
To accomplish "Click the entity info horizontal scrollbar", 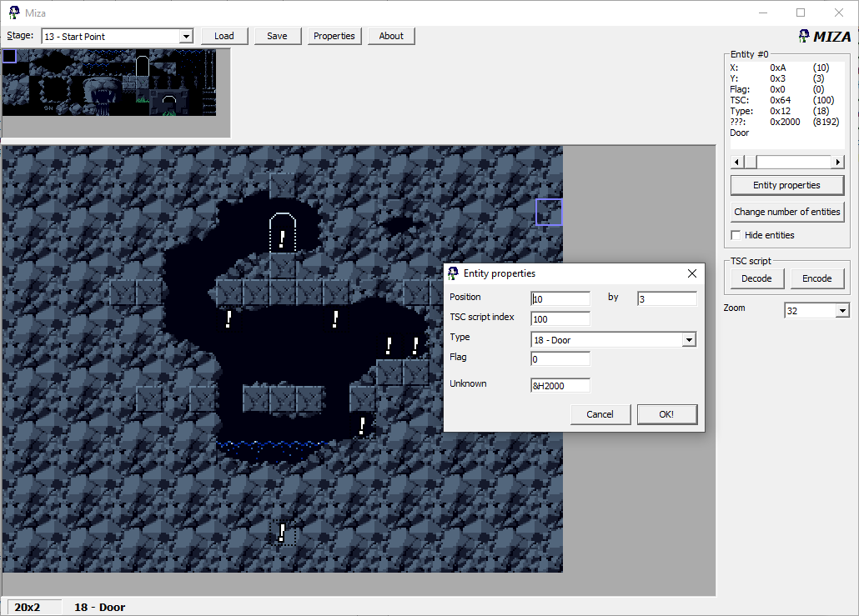I will tap(792, 162).
